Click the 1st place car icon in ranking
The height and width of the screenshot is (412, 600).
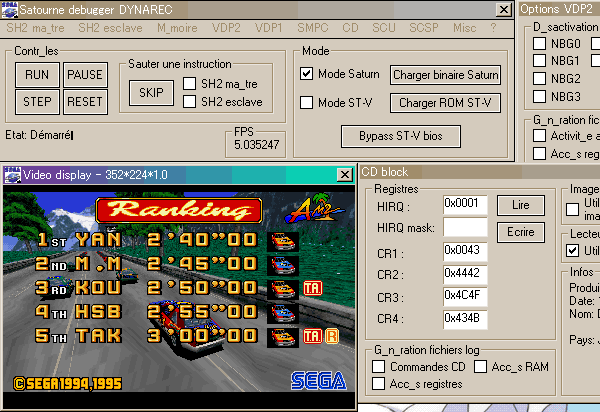pos(283,241)
